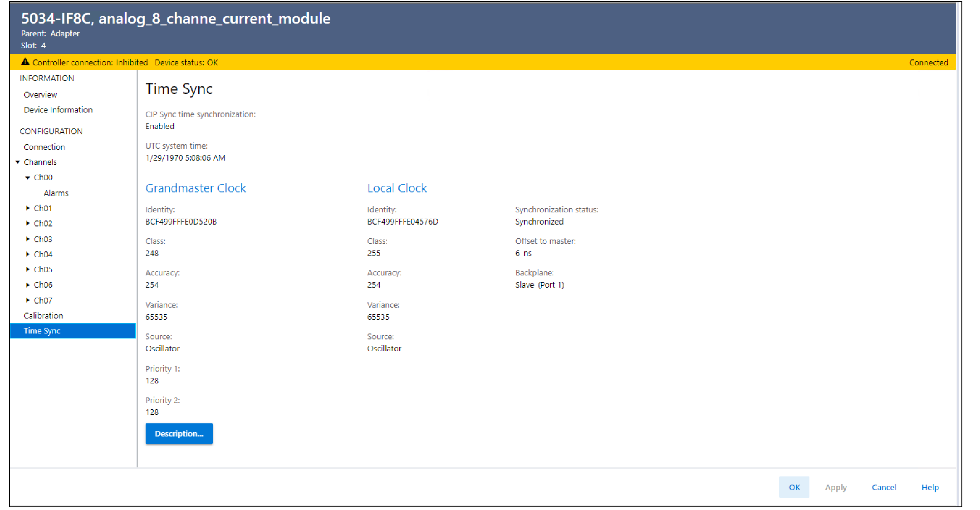Viewport: 980px width, 510px height.
Task: Click Grandmaster class value 248
Action: coord(152,253)
